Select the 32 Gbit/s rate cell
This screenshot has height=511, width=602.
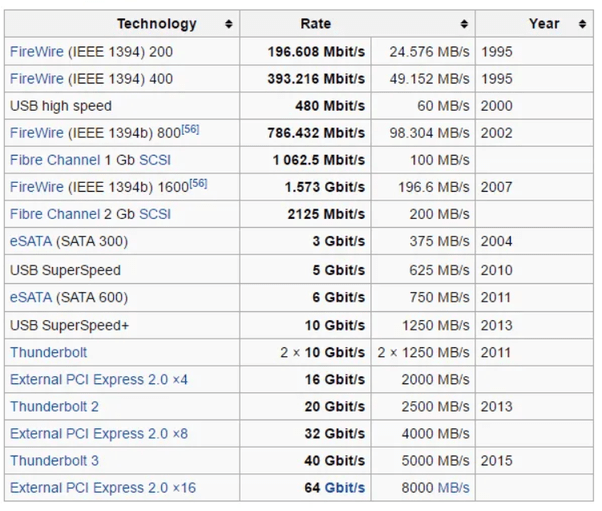tap(306, 434)
